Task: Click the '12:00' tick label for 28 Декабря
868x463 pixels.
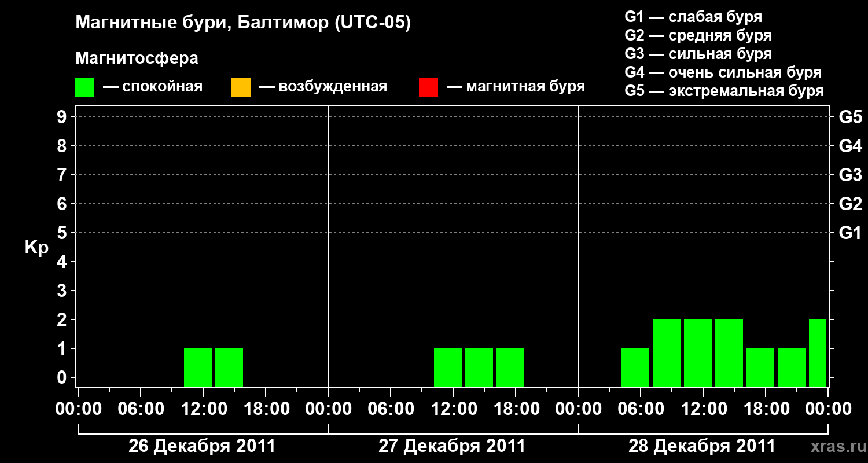Action: pos(703,409)
